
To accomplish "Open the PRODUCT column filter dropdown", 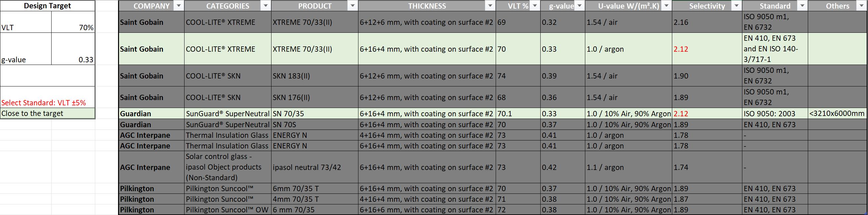I will (x=353, y=6).
